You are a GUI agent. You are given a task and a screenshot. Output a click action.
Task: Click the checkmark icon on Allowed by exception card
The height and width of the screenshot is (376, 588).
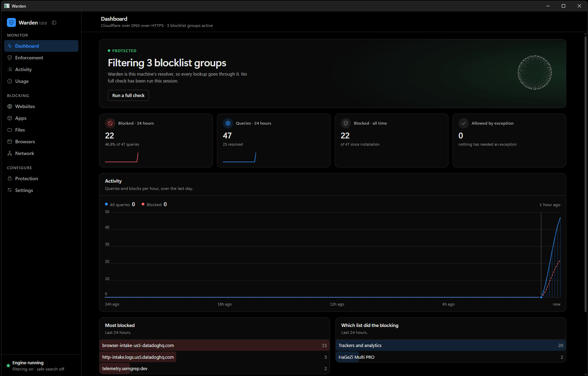coord(464,123)
